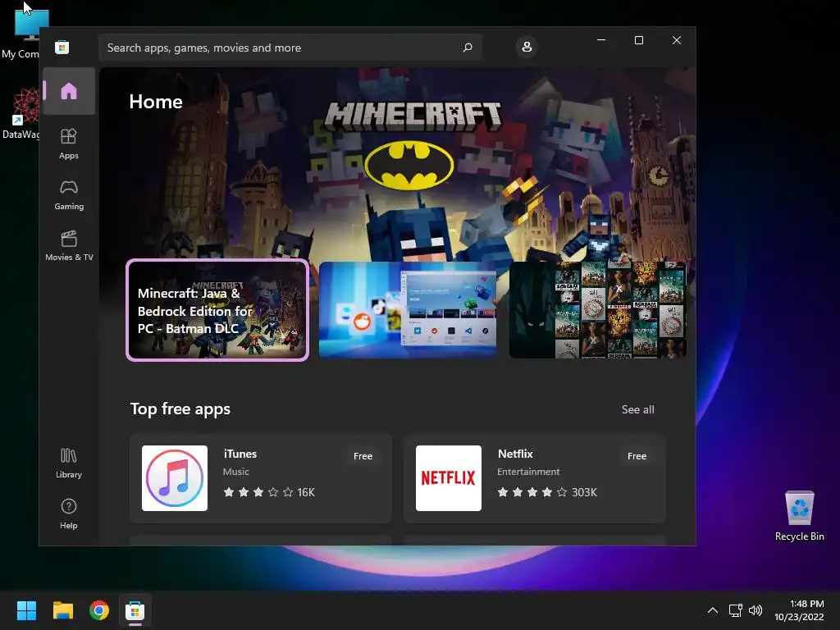840x630 pixels.
Task: Click the Microsoft Store logo in title bar
Action: [62, 47]
